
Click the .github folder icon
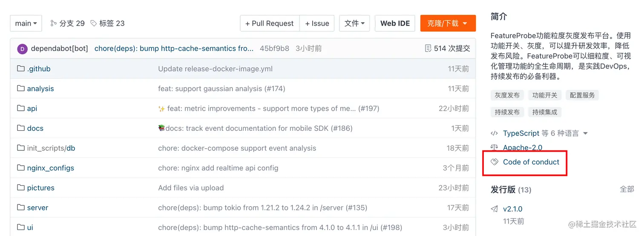21,69
